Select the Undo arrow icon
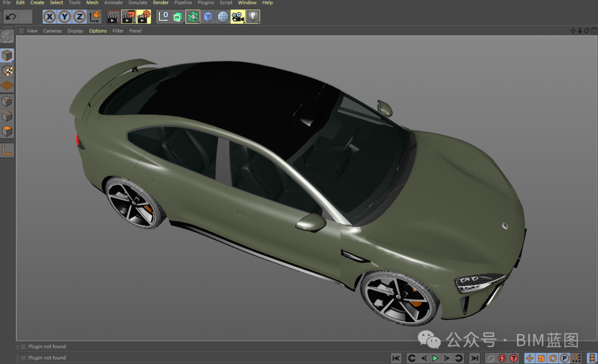Screen dimensions: 598x364 click(9, 17)
